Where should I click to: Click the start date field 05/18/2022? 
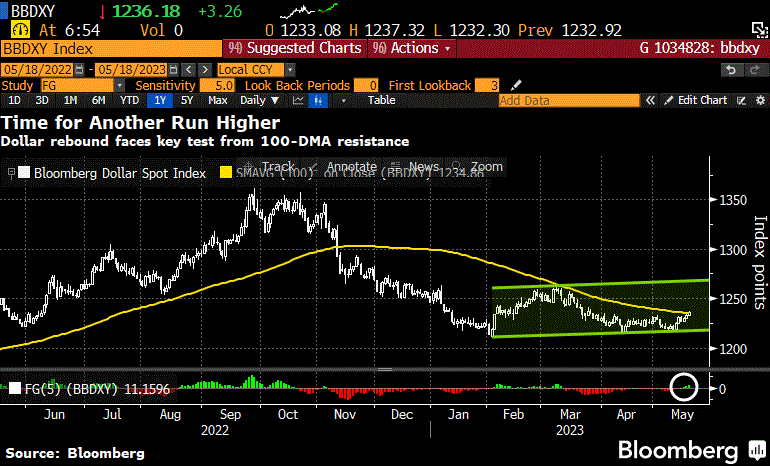38,69
